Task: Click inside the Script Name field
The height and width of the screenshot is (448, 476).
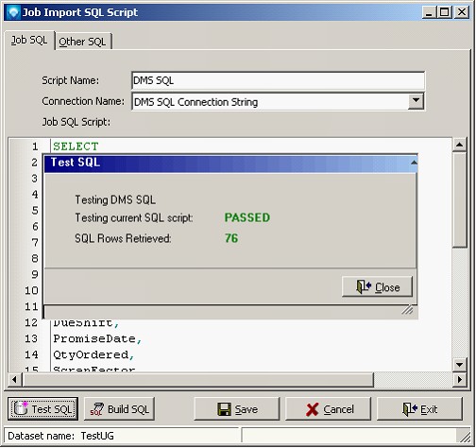Action: point(278,80)
